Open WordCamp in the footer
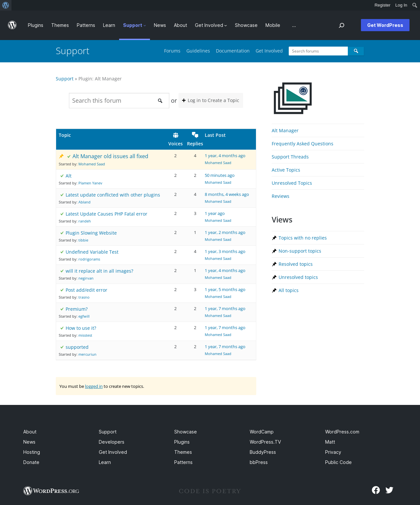Image resolution: width=420 pixels, height=505 pixels. 262,432
